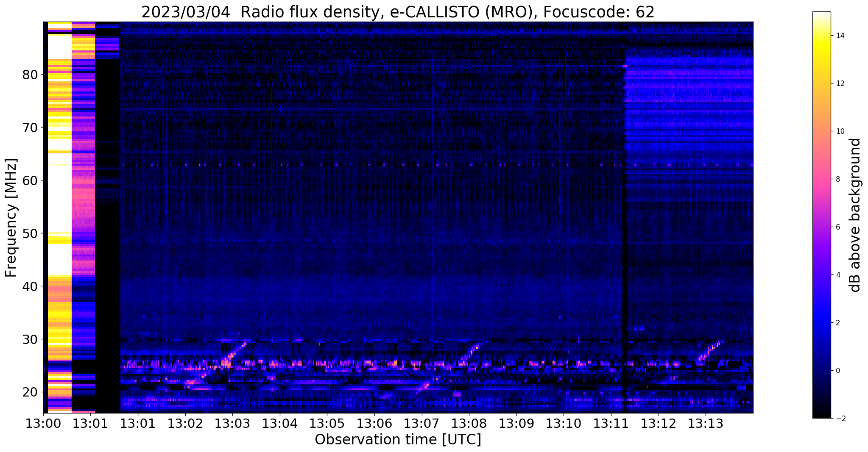Click the 50 MHz frequency tick label
868x452 pixels.
tap(30, 233)
